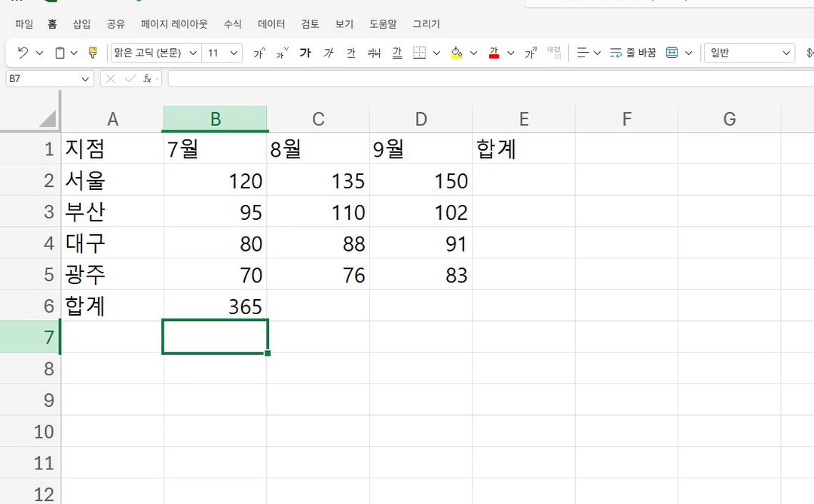
Task: Open the 데이터 tab
Action: (271, 24)
